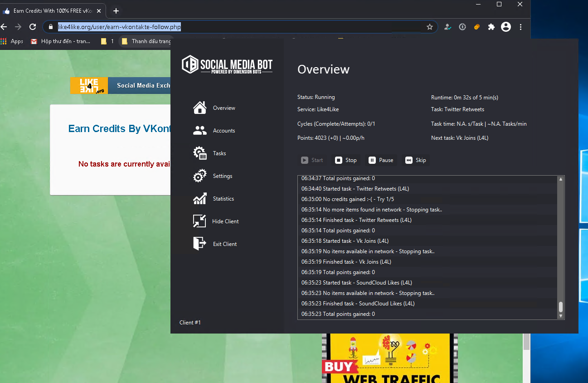Open the bookmark folder labeled '1'
Image resolution: width=588 pixels, height=383 pixels.
point(107,41)
